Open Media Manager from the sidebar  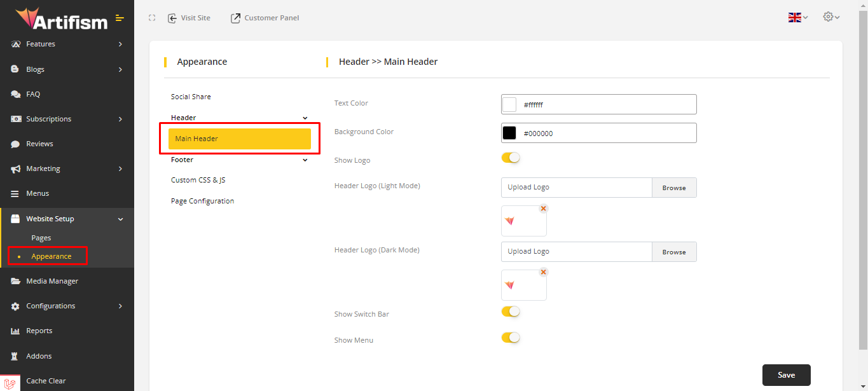pos(52,281)
